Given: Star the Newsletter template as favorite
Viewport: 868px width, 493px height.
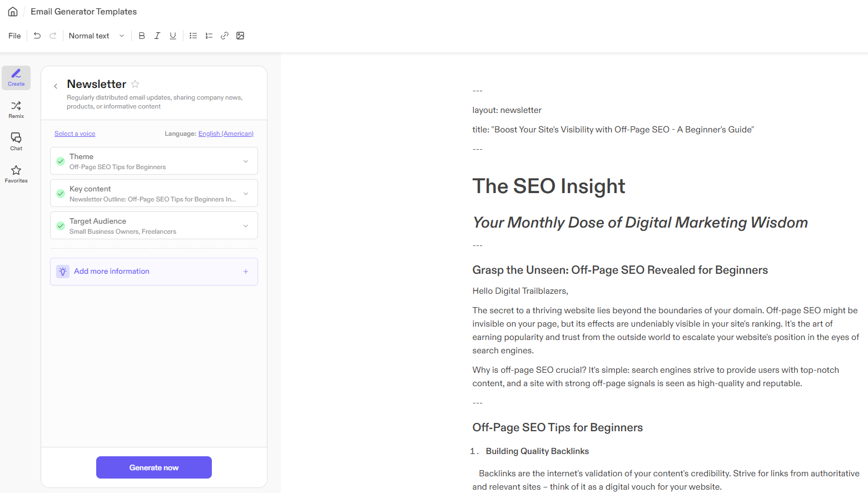Looking at the screenshot, I should (x=135, y=83).
